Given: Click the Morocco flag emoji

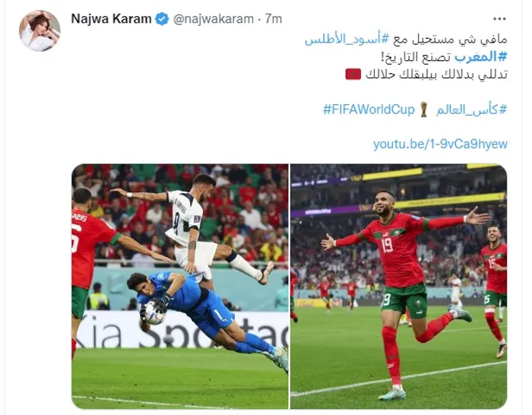Looking at the screenshot, I should pyautogui.click(x=353, y=74).
